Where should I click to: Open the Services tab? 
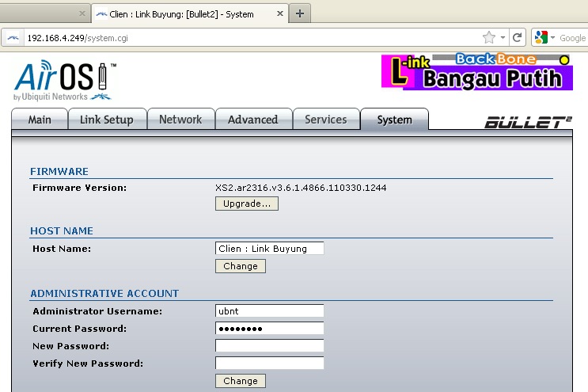(326, 120)
